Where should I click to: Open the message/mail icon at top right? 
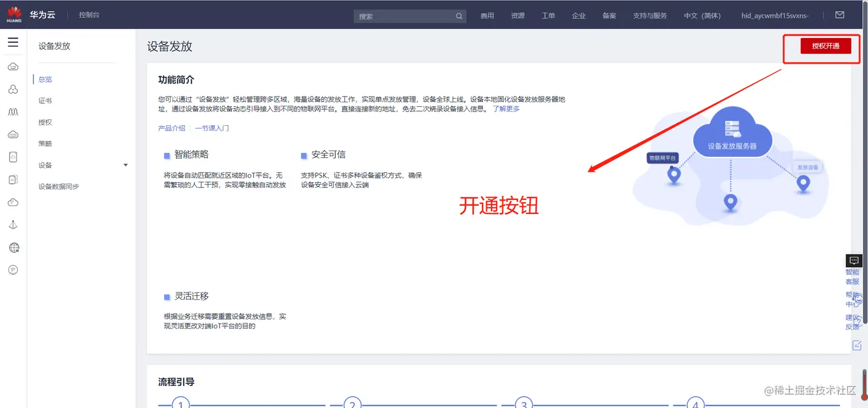tap(839, 14)
